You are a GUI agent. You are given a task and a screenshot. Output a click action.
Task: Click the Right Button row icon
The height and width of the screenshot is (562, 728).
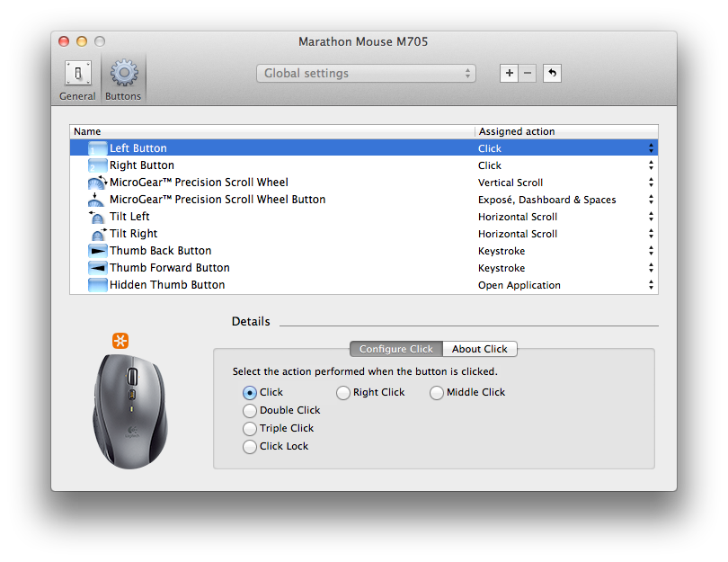coord(97,165)
